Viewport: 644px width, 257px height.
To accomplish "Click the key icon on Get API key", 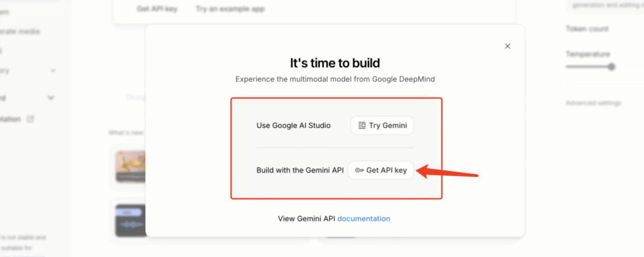I will click(359, 170).
